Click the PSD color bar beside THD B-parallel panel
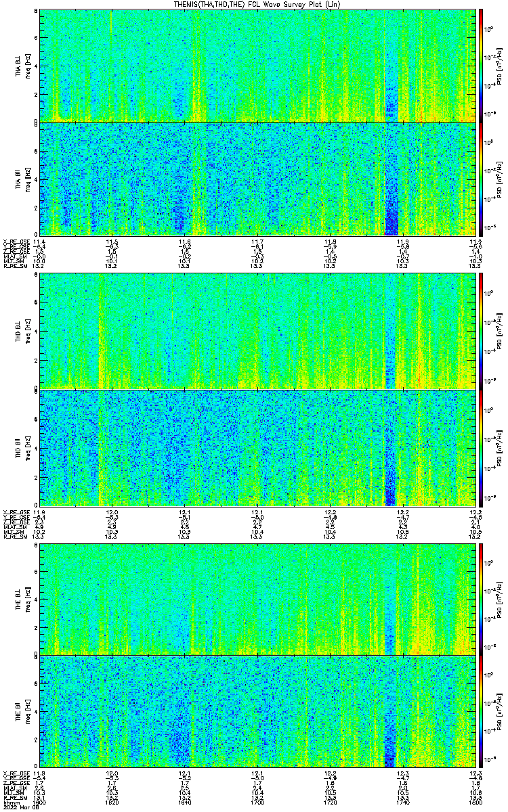Viewport: 508px width, 812px height. pyautogui.click(x=482, y=448)
